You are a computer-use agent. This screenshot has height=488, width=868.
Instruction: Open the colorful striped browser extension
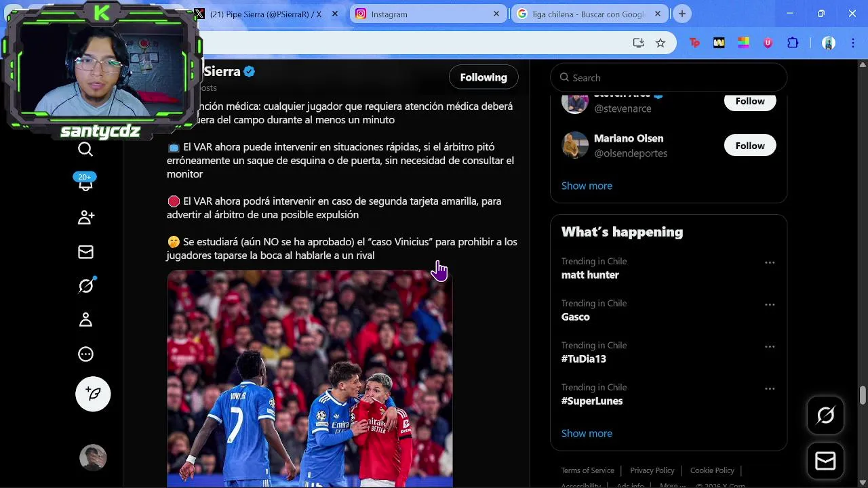pos(743,43)
